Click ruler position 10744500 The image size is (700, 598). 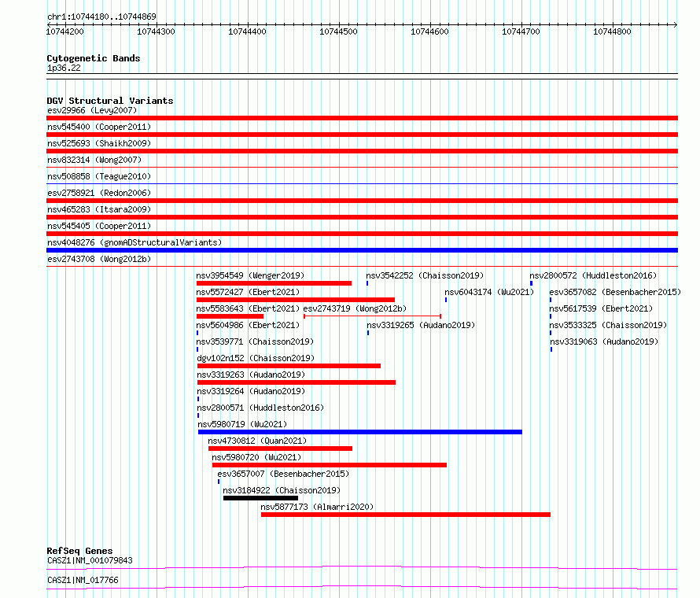338,31
